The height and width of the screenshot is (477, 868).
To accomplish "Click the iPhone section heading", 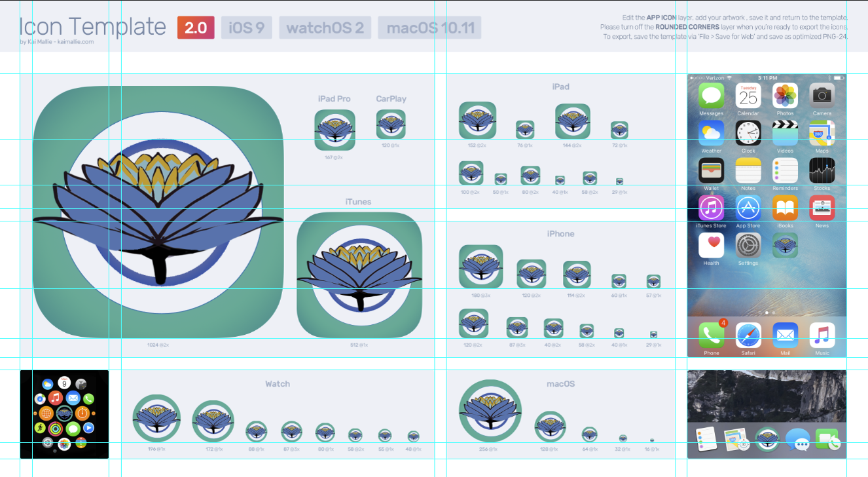I will click(561, 234).
